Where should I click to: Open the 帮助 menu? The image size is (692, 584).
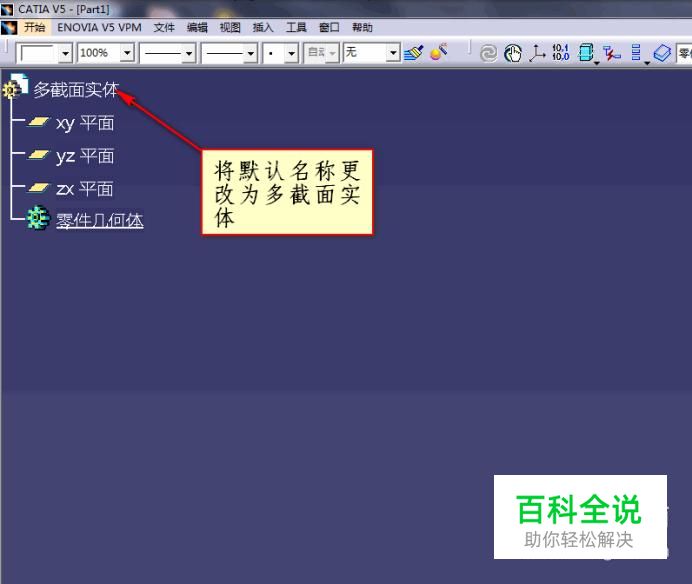(x=362, y=27)
